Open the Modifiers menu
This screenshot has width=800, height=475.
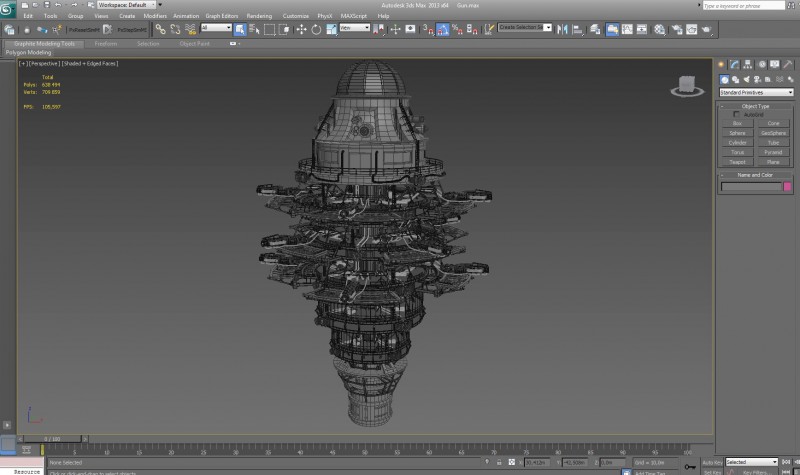pos(155,16)
